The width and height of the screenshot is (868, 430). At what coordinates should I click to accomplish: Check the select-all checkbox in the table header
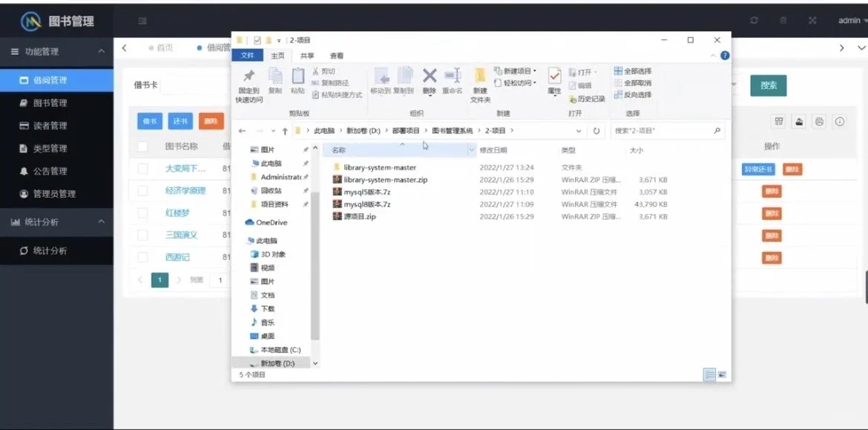pos(142,146)
